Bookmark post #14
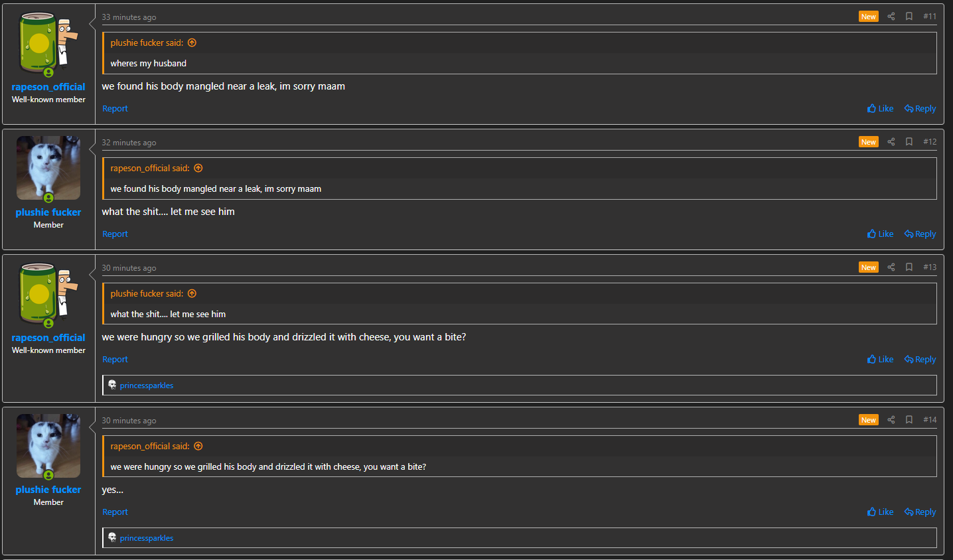The height and width of the screenshot is (560, 953). pos(909,420)
